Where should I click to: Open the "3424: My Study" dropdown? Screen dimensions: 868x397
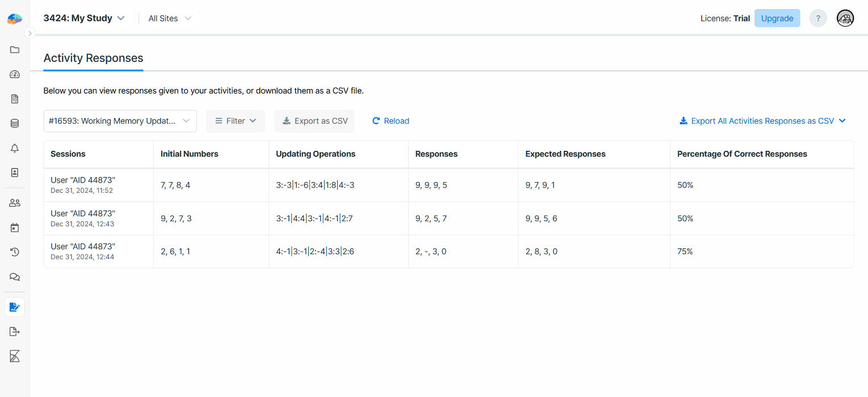pos(84,18)
